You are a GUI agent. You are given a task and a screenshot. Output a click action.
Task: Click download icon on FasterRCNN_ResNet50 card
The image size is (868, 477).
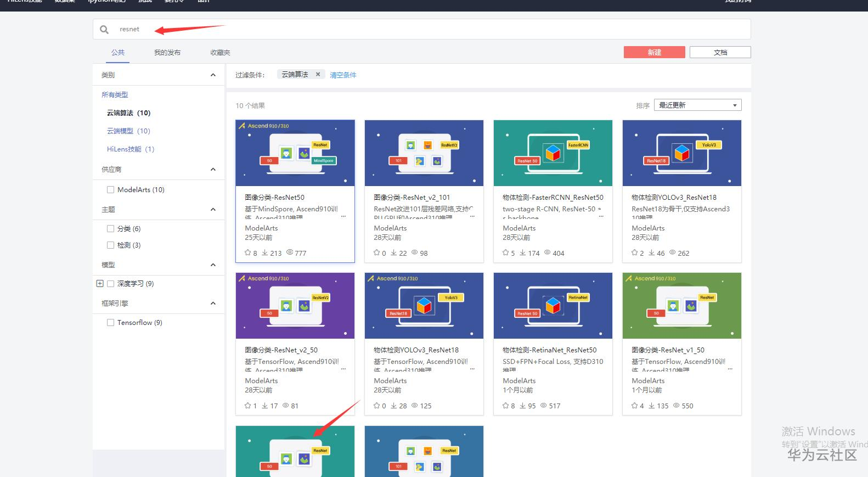pos(522,253)
